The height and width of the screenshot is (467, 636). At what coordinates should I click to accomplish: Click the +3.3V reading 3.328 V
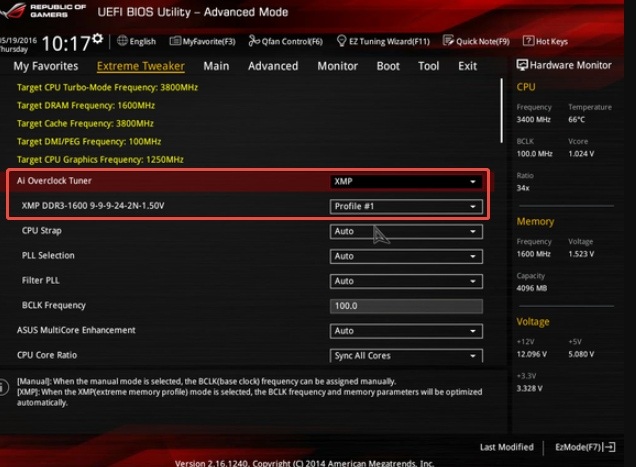[529, 389]
